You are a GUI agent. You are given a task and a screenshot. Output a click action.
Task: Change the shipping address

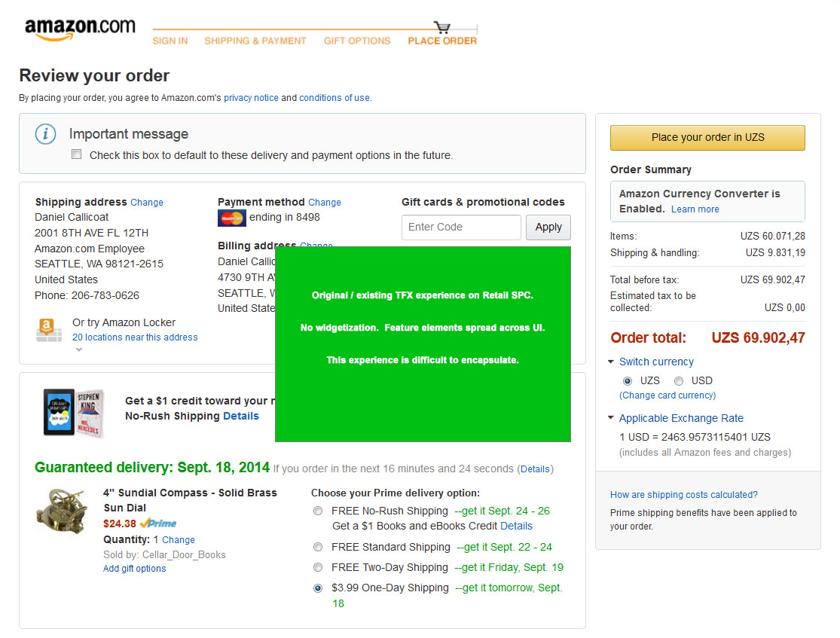click(147, 203)
